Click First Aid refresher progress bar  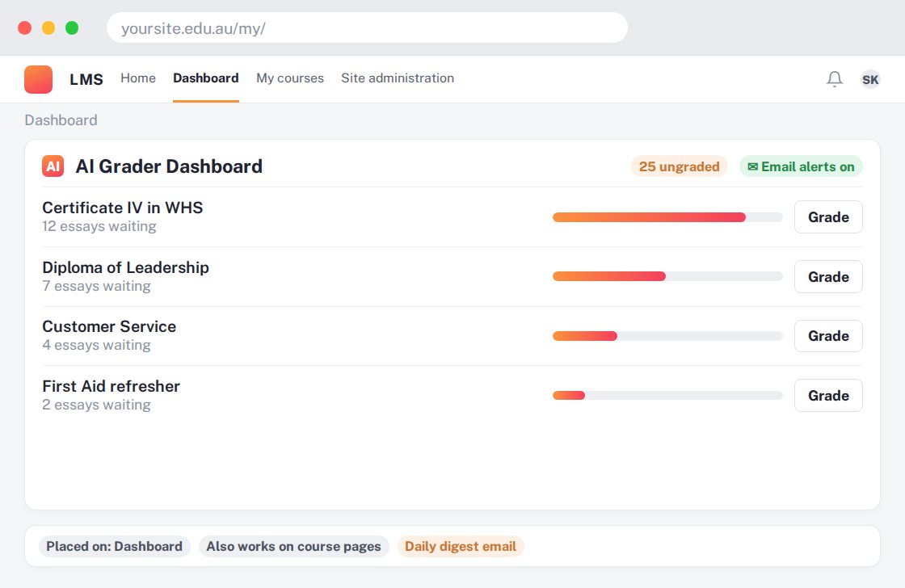(667, 395)
